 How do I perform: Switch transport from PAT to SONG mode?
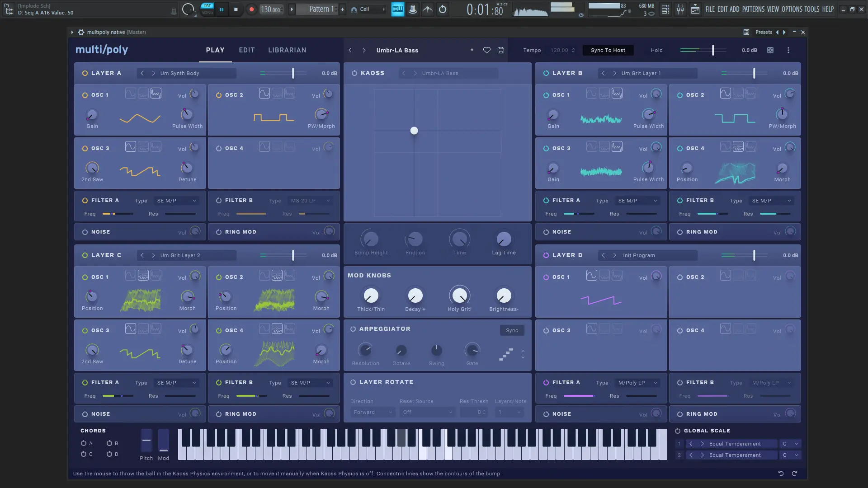tap(209, 12)
